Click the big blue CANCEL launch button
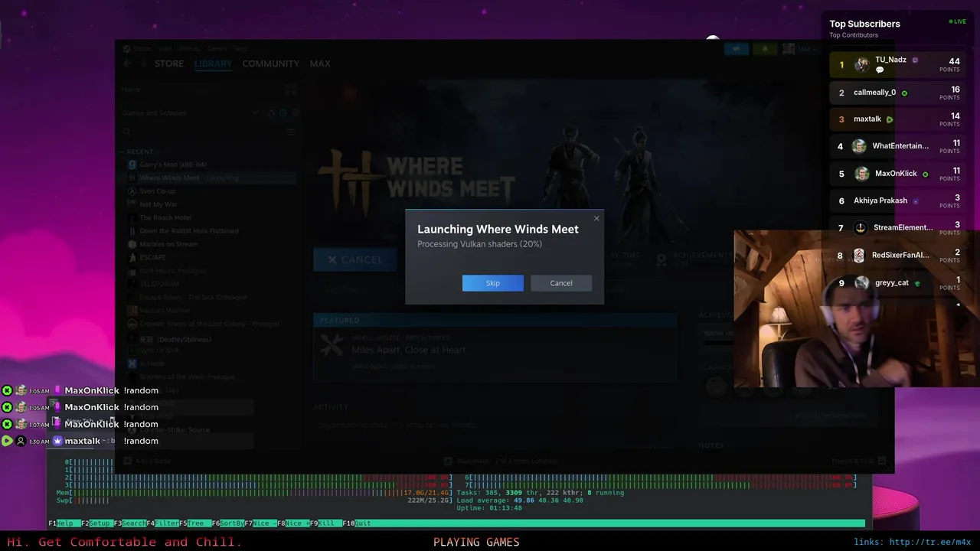The width and height of the screenshot is (980, 551). tap(356, 259)
